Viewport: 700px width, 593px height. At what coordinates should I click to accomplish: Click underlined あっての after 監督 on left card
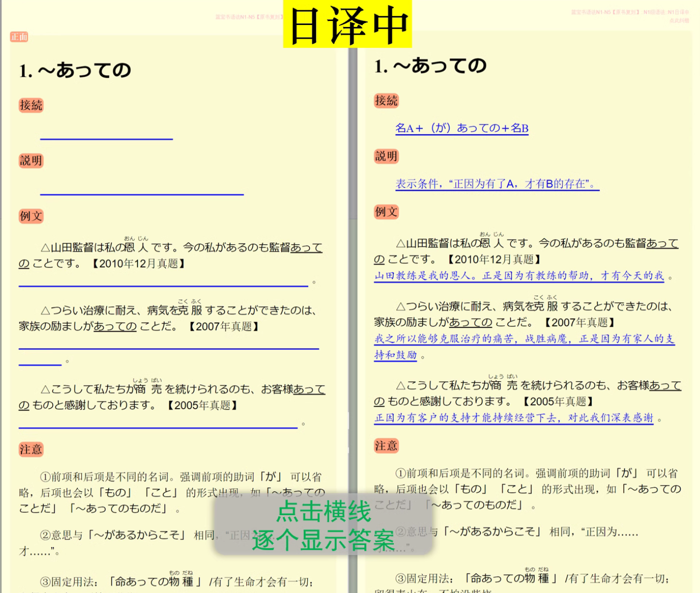pos(306,248)
